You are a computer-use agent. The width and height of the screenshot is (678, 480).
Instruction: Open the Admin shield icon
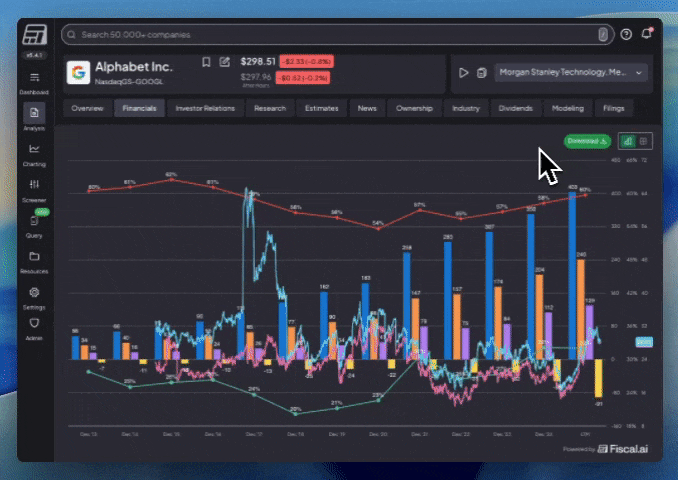click(34, 323)
